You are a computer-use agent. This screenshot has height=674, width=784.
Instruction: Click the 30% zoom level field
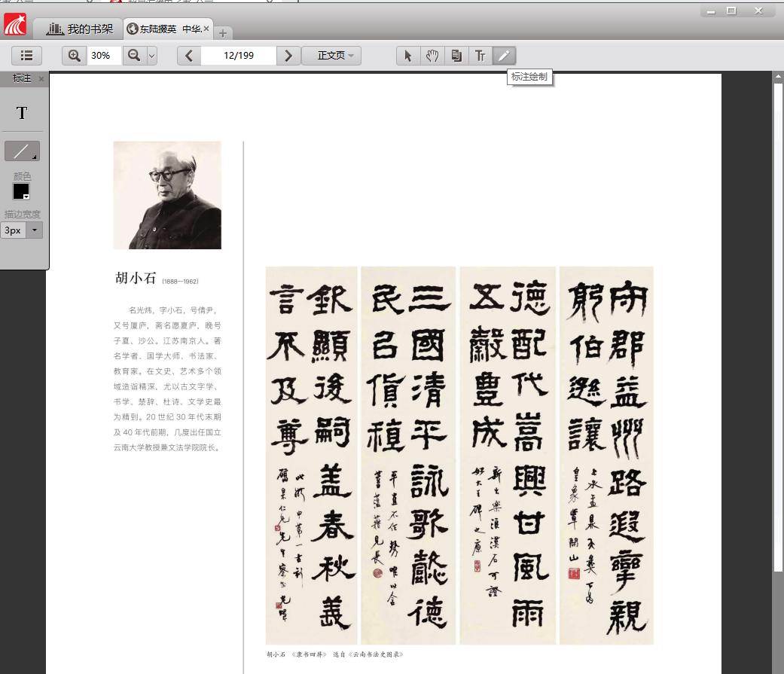103,56
